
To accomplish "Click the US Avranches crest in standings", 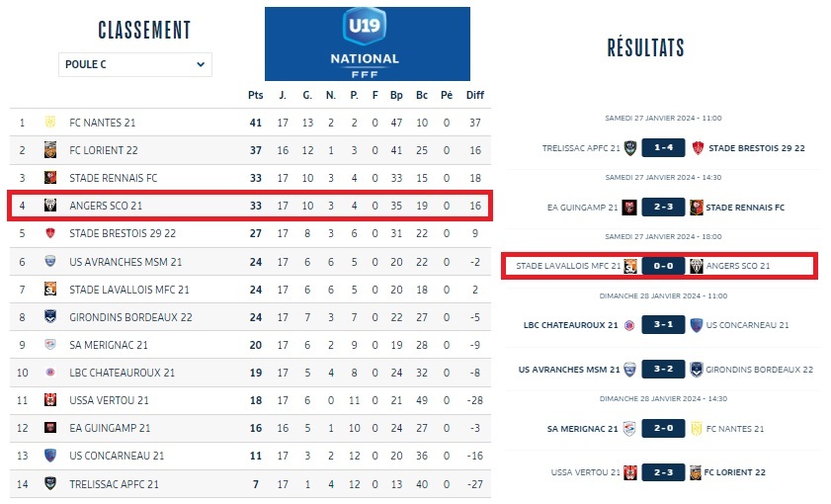I will [49, 263].
